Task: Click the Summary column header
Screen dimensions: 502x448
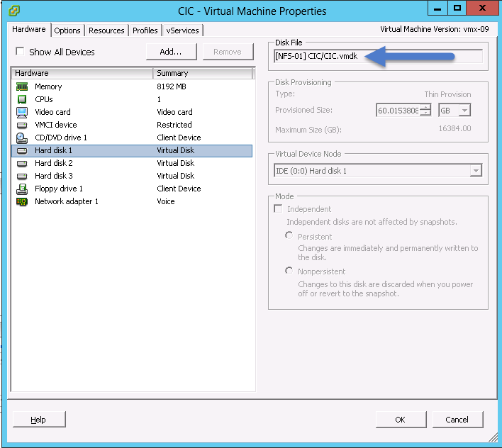Action: click(202, 73)
